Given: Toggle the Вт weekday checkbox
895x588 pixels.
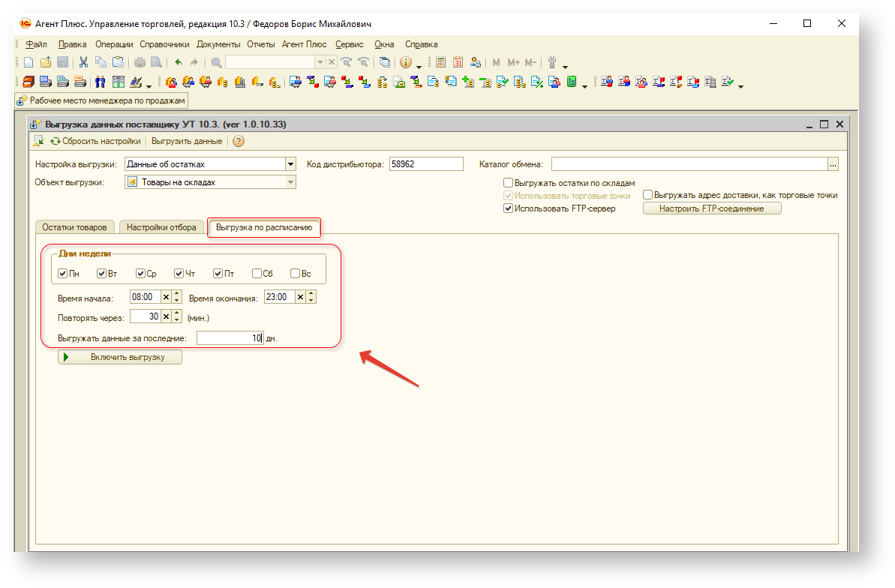Looking at the screenshot, I should [101, 274].
